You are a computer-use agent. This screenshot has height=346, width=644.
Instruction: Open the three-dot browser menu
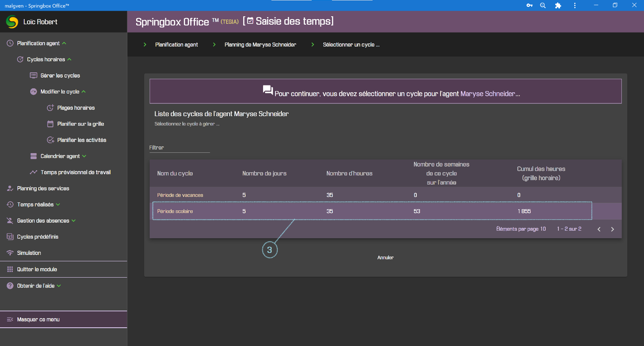click(575, 6)
